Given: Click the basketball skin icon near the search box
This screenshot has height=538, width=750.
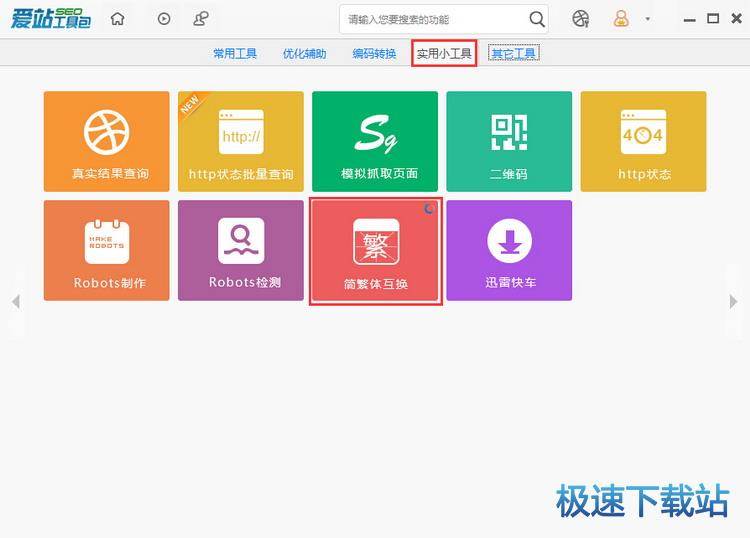Looking at the screenshot, I should click(x=581, y=19).
